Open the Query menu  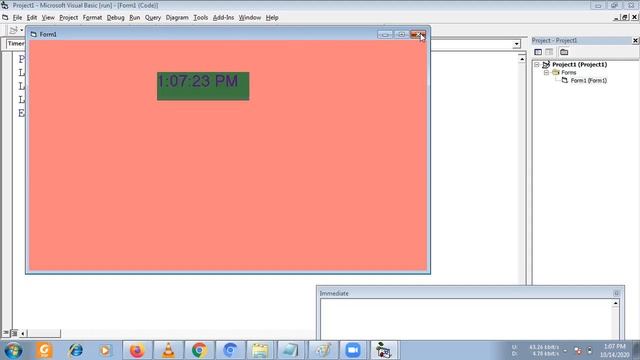153,18
